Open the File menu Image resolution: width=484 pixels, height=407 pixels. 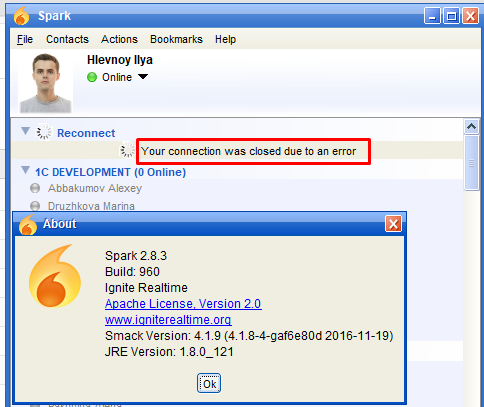tap(25, 39)
